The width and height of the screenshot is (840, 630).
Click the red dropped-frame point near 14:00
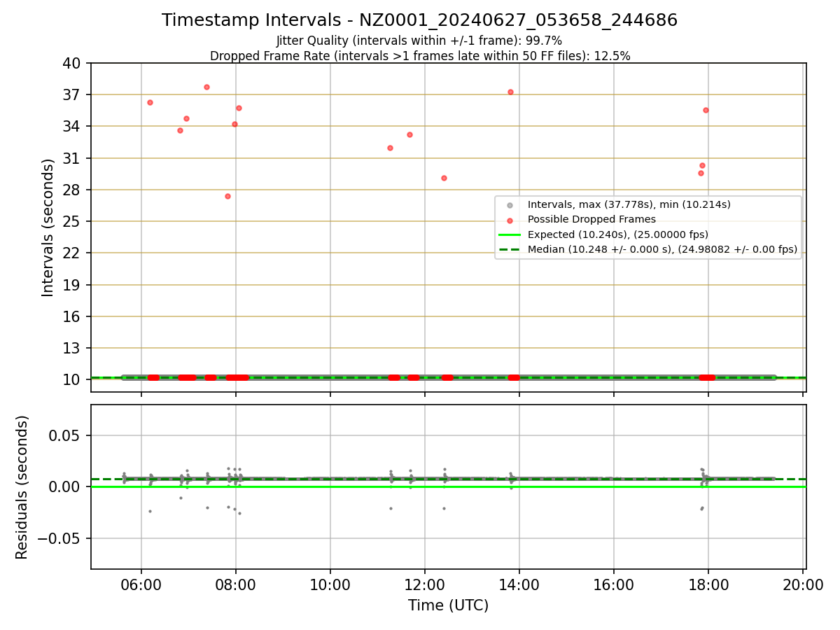click(x=510, y=92)
